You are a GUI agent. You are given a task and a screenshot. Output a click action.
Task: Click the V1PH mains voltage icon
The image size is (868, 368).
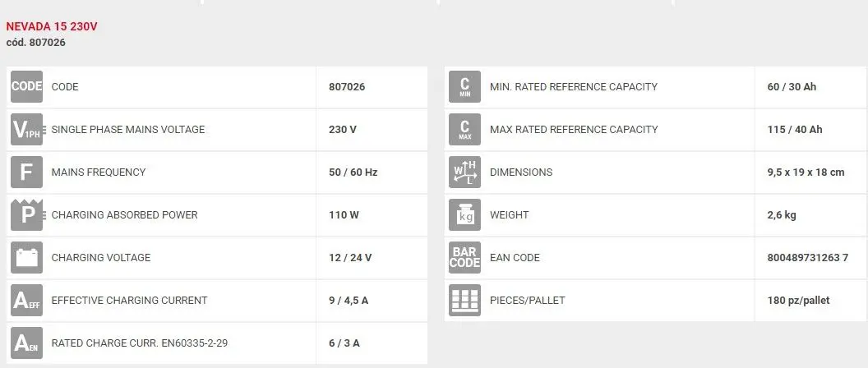(26, 130)
